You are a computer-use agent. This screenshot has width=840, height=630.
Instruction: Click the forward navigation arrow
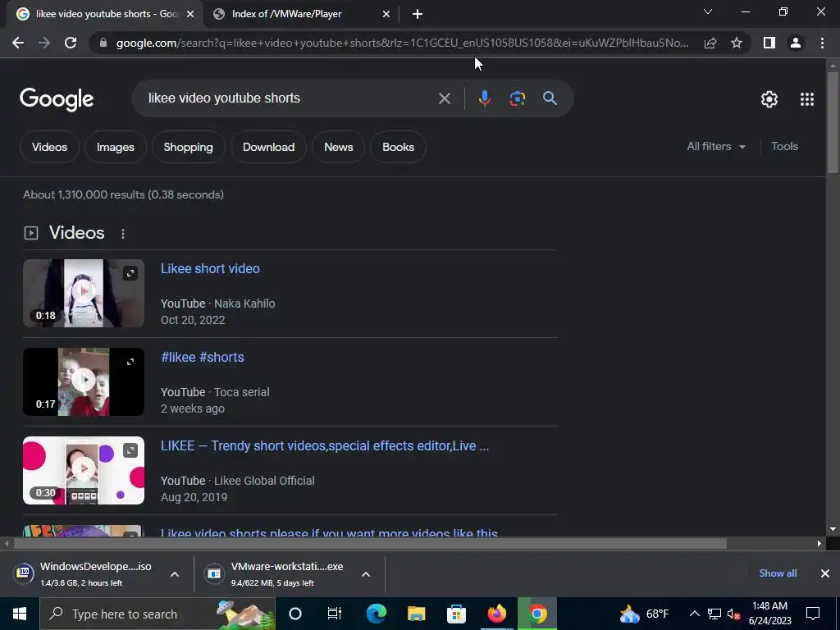pyautogui.click(x=44, y=43)
